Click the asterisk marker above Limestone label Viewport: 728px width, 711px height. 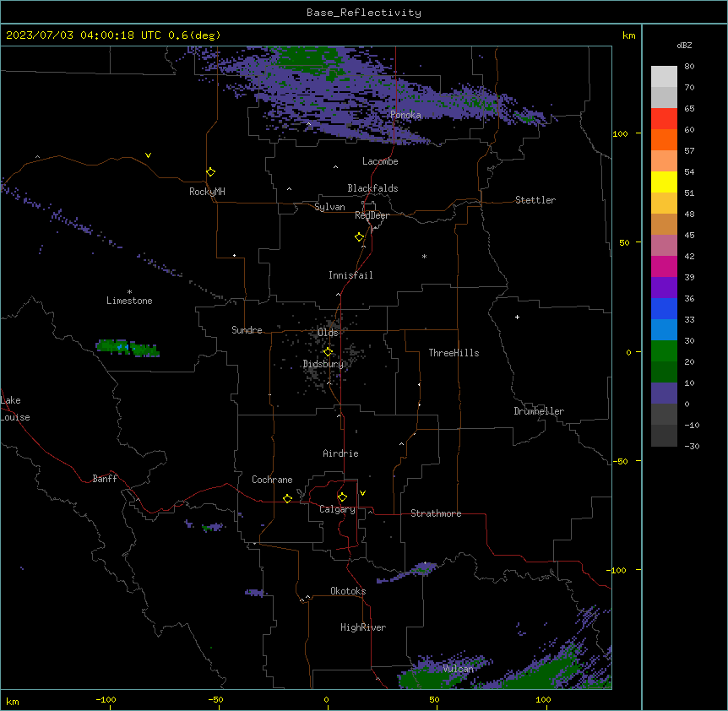[129, 292]
